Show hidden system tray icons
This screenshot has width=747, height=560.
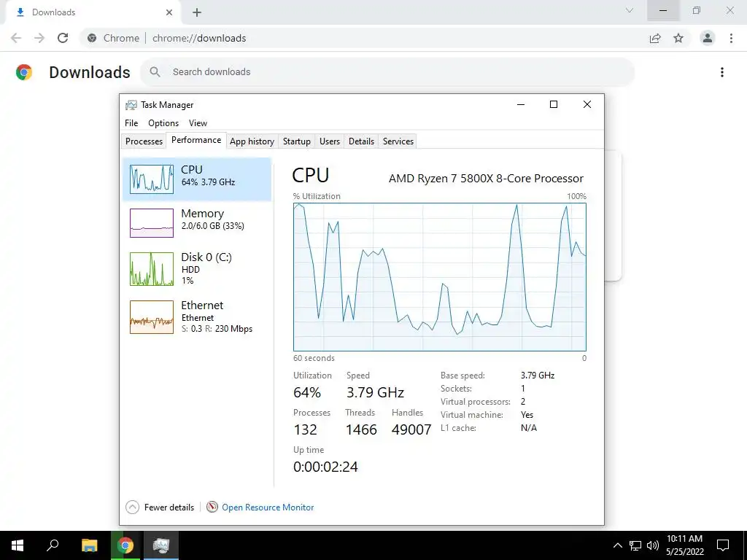point(617,545)
